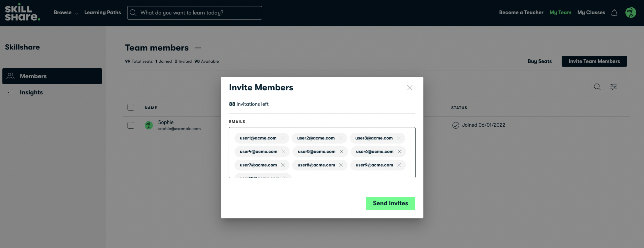Click the '99 Total seats' text
This screenshot has width=644, height=248.
coord(139,61)
